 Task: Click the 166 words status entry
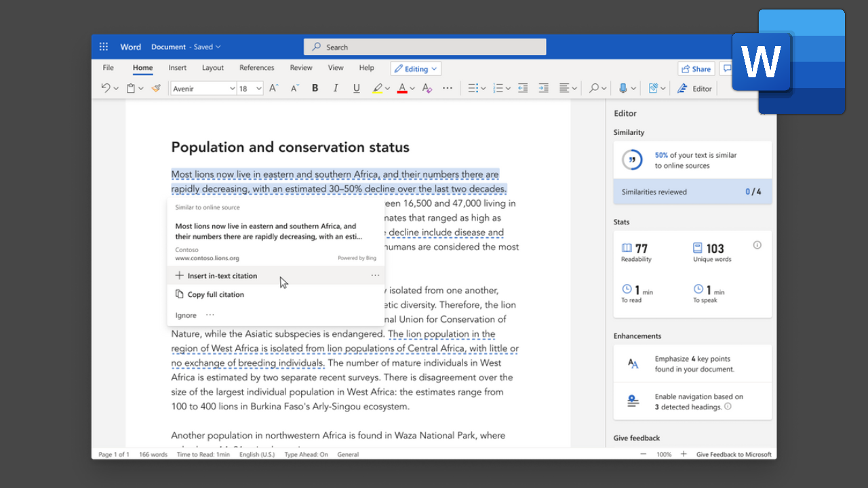pos(153,455)
